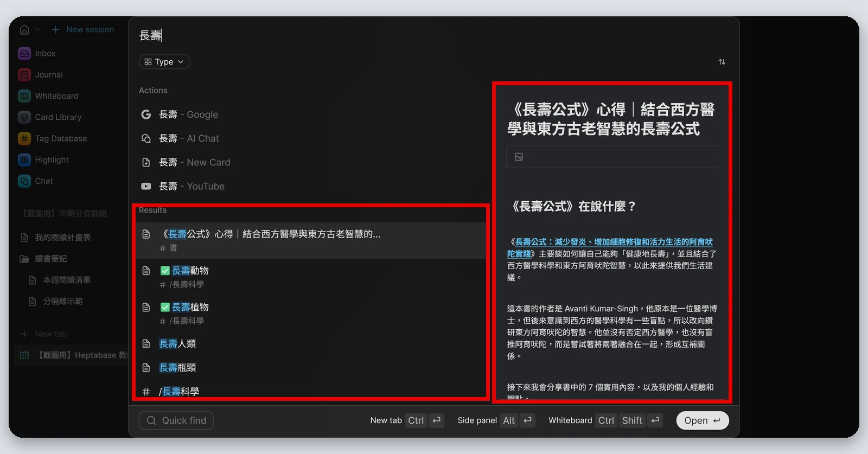Click the Whiteboard Ctrl Shift shortcut
The width and height of the screenshot is (868, 454).
click(x=605, y=420)
